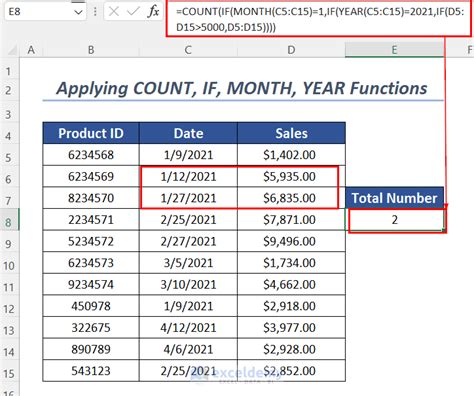The image size is (474, 396).
Task: Select column D header
Action: coord(291,50)
